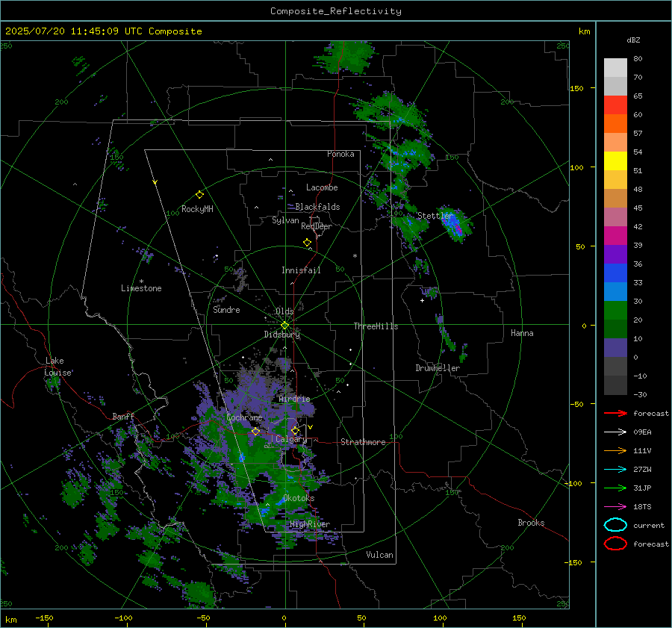Image resolution: width=672 pixels, height=628 pixels.
Task: Click the red swatch labeled 65 dBZ
Action: tap(615, 105)
